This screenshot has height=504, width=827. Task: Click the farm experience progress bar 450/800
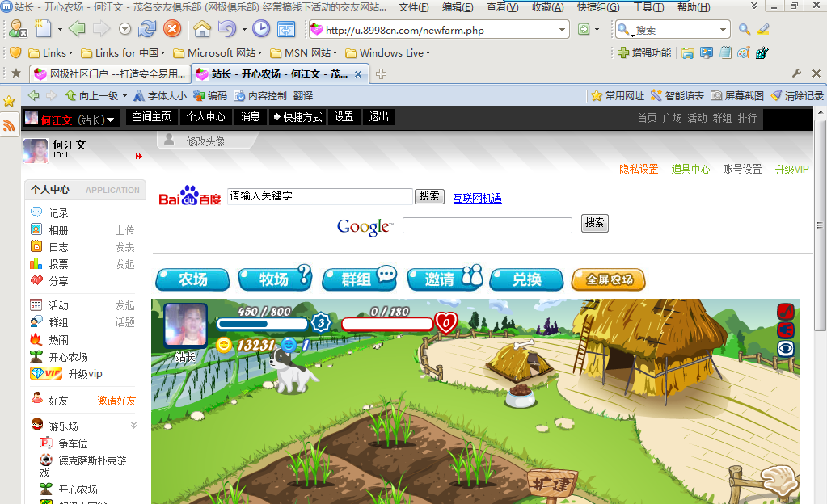[262, 323]
